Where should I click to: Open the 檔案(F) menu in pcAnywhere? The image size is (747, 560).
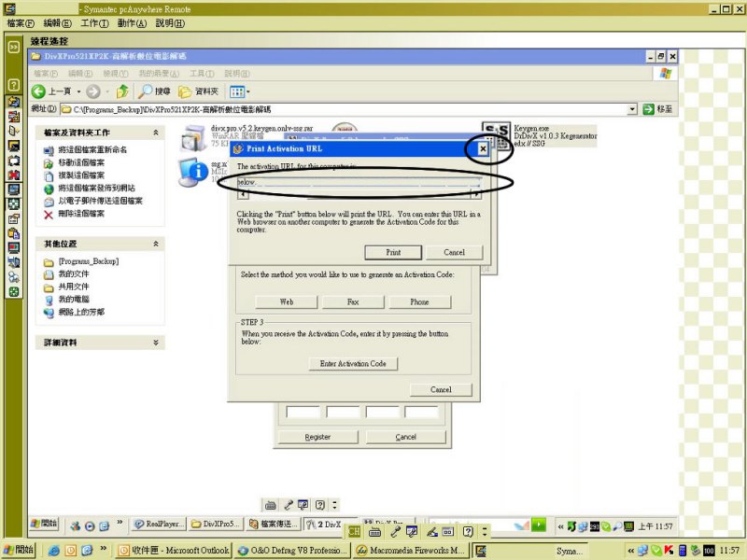point(21,22)
